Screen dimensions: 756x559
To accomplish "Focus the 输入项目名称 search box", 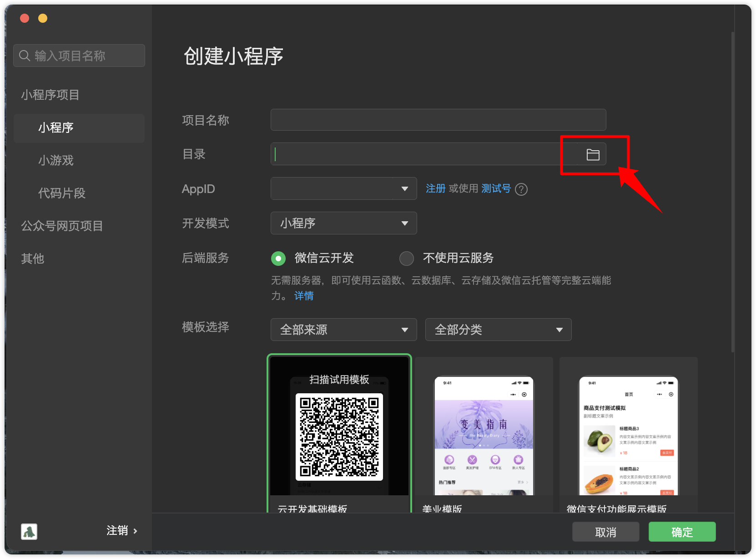I will point(79,56).
